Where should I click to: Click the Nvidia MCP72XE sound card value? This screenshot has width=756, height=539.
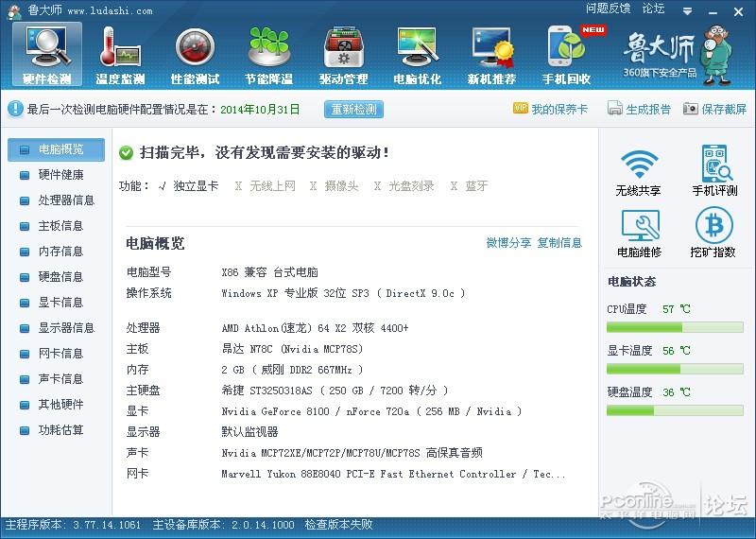(352, 453)
